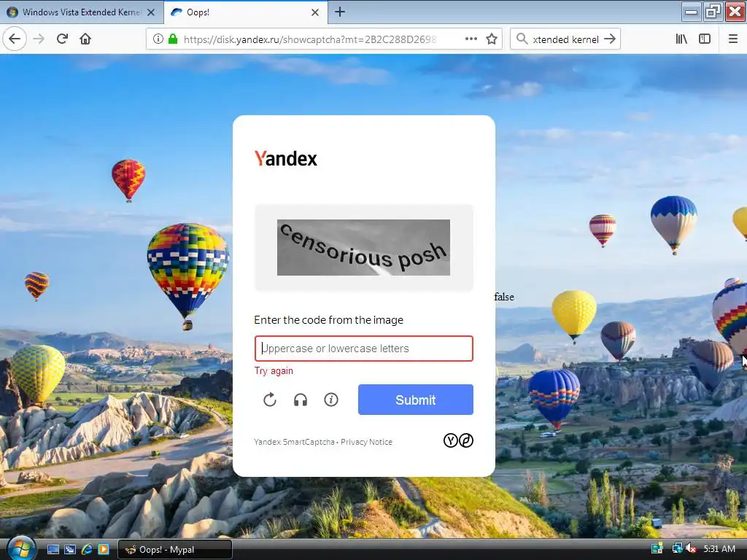Viewport: 747px width, 560px height.
Task: Focus the captcha code input field
Action: [363, 349]
